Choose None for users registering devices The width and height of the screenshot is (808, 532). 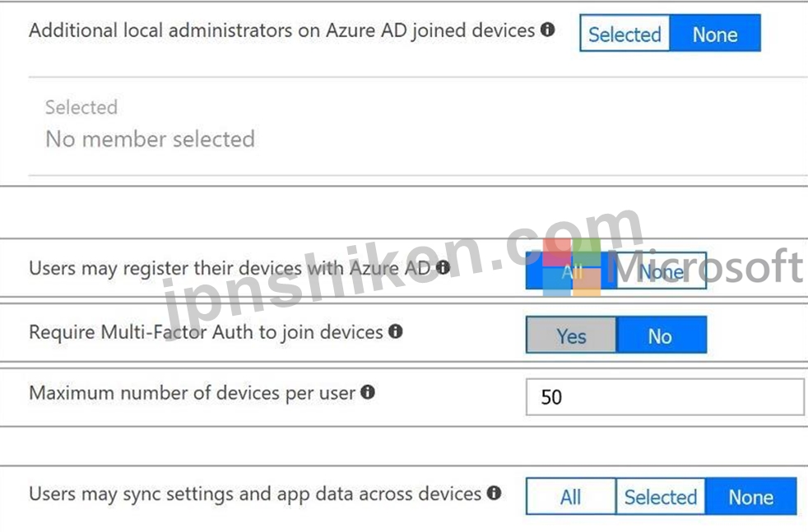pyautogui.click(x=662, y=271)
